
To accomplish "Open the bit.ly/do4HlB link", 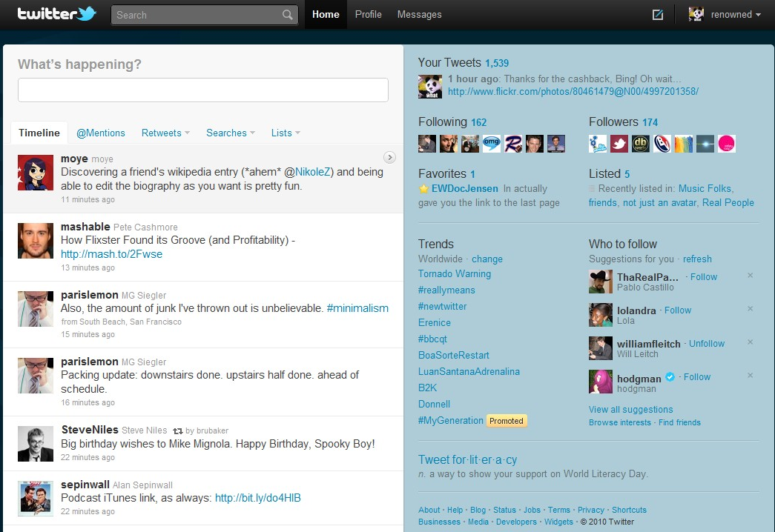I will click(x=257, y=498).
